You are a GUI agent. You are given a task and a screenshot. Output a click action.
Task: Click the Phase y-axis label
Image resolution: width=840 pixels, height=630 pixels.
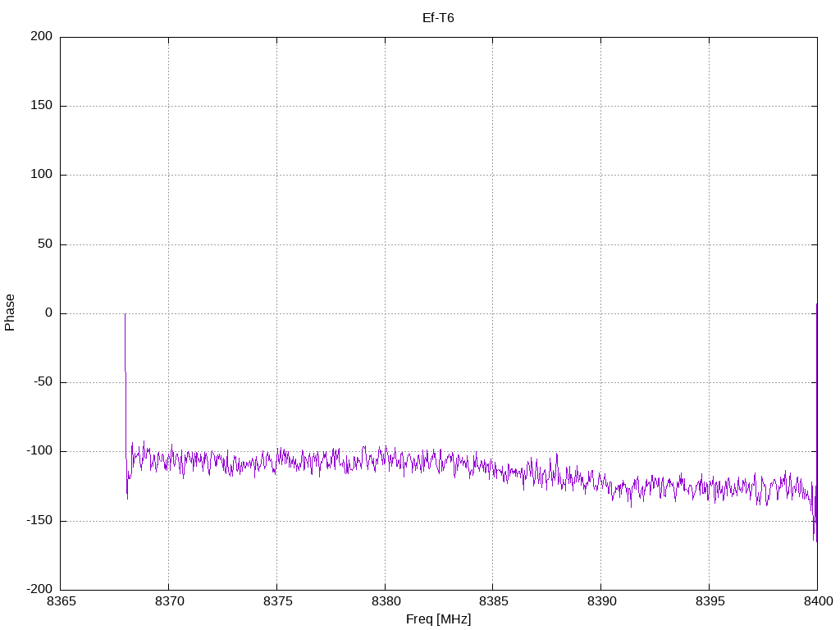click(x=10, y=313)
